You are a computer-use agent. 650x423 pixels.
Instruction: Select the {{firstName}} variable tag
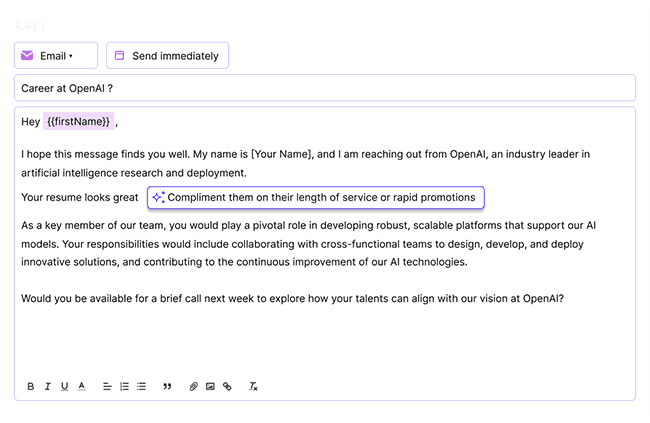point(78,122)
